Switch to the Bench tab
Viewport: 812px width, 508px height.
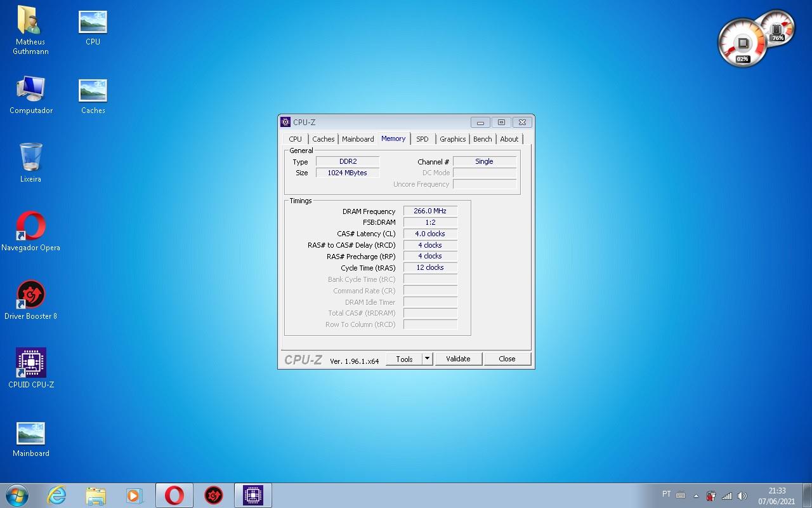(483, 139)
